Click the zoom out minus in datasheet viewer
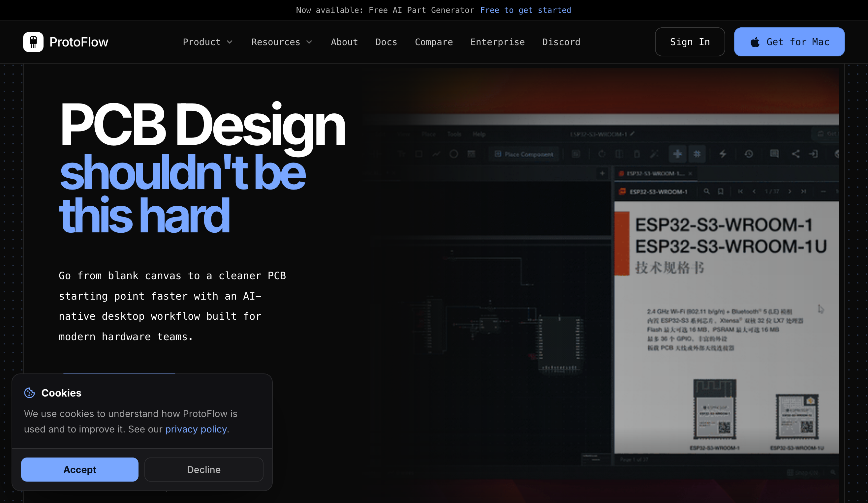 pos(823,192)
